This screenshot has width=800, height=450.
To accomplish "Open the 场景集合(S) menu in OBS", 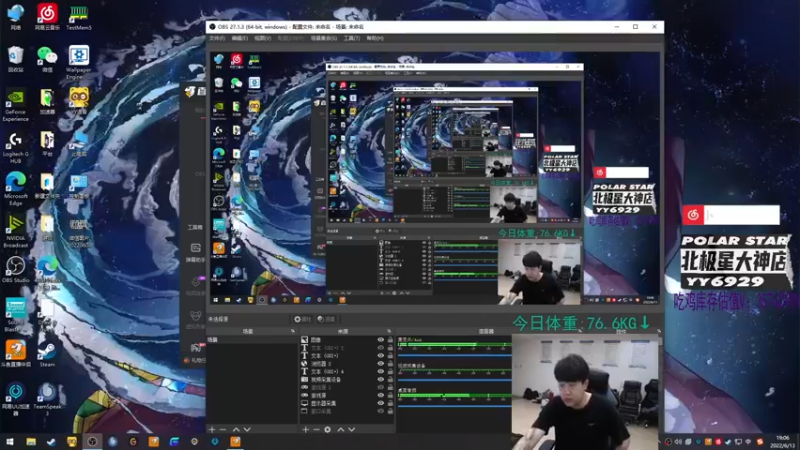I will 324,38.
